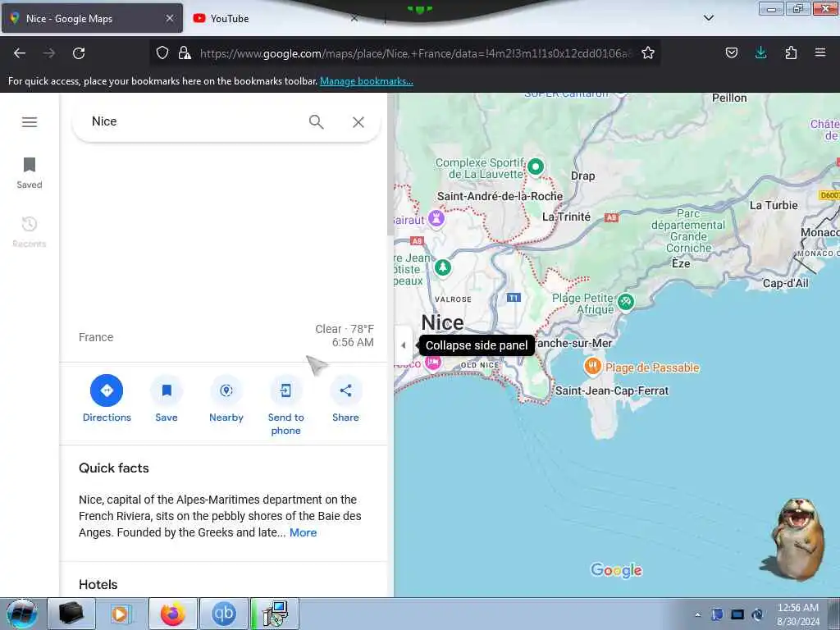Open the Saved places sidebar item
Image resolution: width=840 pixels, height=630 pixels.
[30, 172]
